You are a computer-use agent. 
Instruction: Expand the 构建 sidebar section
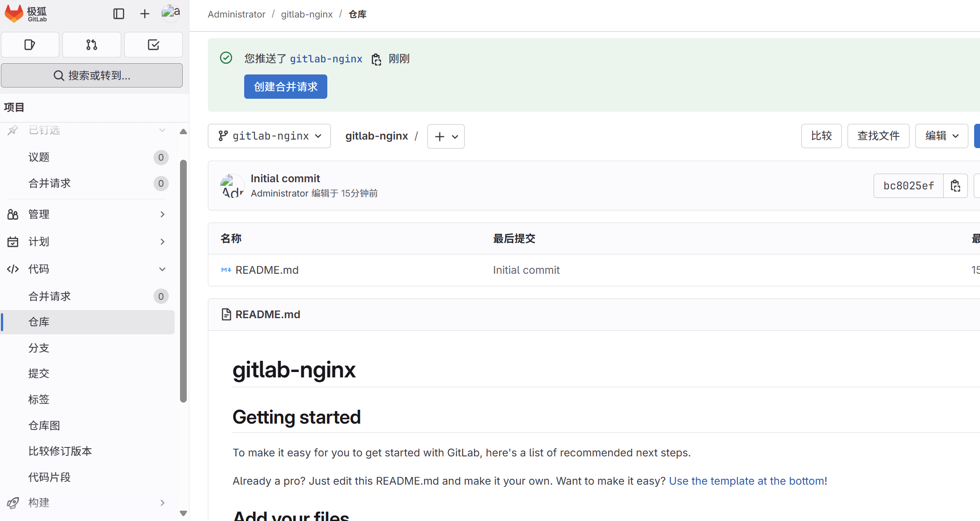(x=87, y=503)
